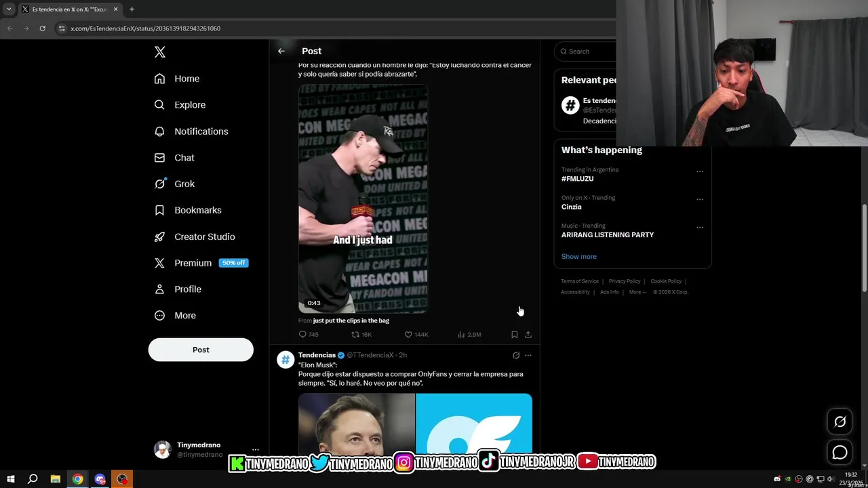Reply to the post with 745 comments
The image size is (868, 488).
coord(309,334)
